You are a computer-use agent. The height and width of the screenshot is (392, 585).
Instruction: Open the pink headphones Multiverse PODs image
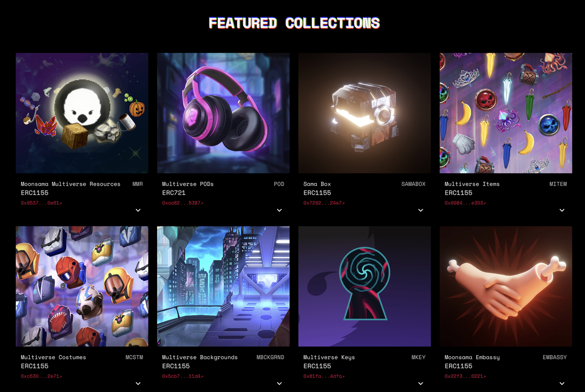(x=223, y=113)
